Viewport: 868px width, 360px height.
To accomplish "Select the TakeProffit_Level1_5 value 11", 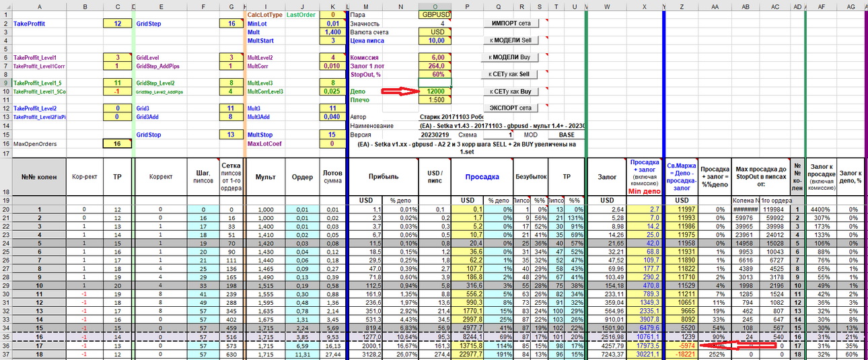I will tap(118, 83).
